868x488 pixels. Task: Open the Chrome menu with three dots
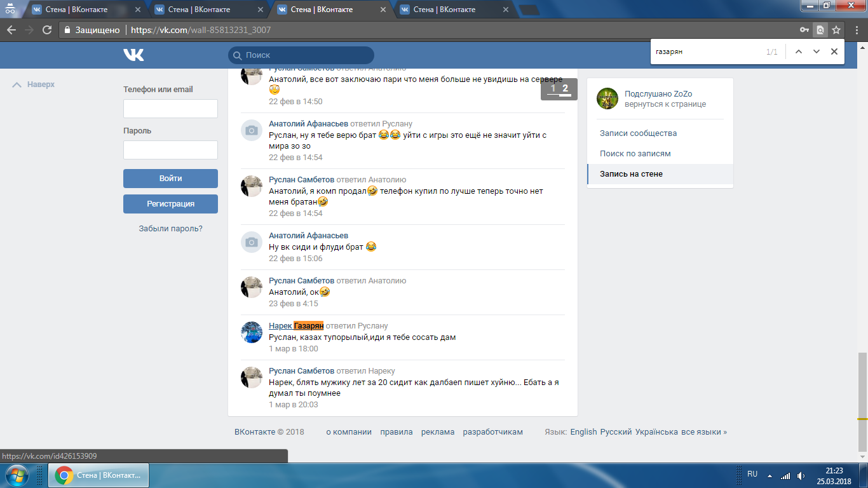[855, 30]
